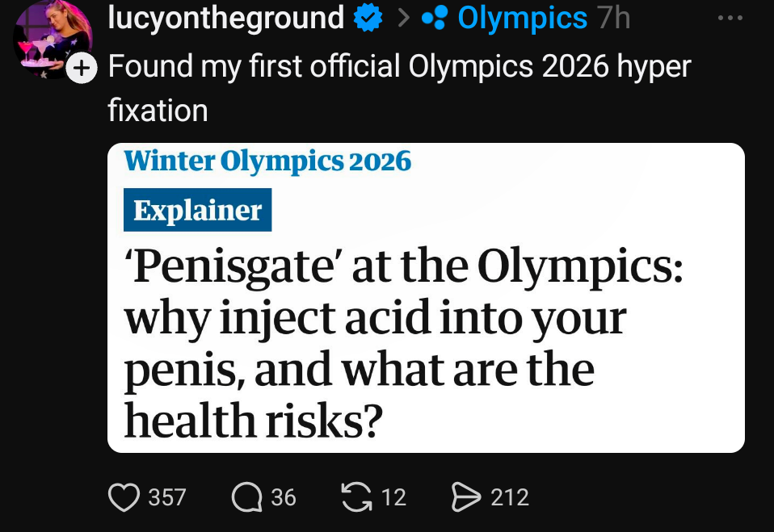Click the Olympics community dots icon
The width and height of the screenshot is (774, 532).
click(436, 19)
